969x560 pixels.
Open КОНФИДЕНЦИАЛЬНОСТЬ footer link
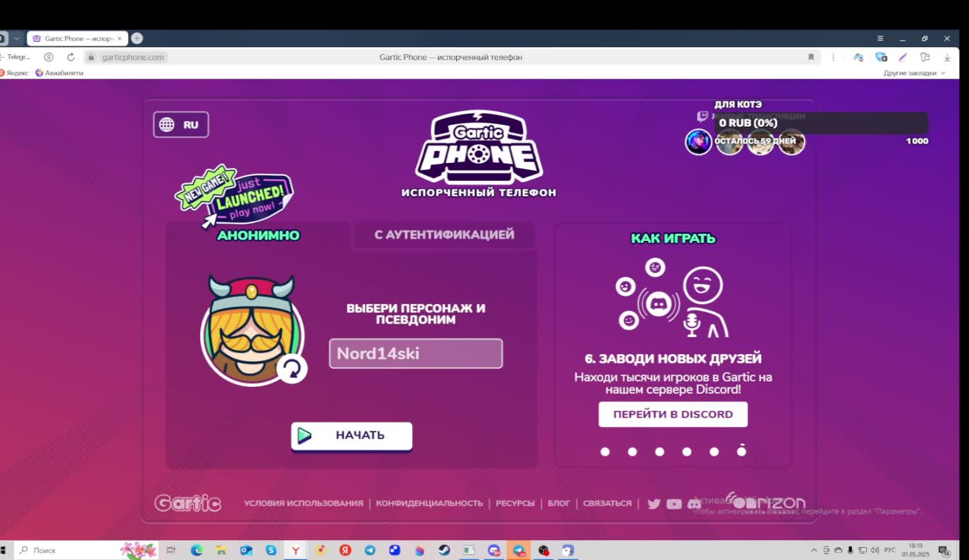pyautogui.click(x=430, y=503)
